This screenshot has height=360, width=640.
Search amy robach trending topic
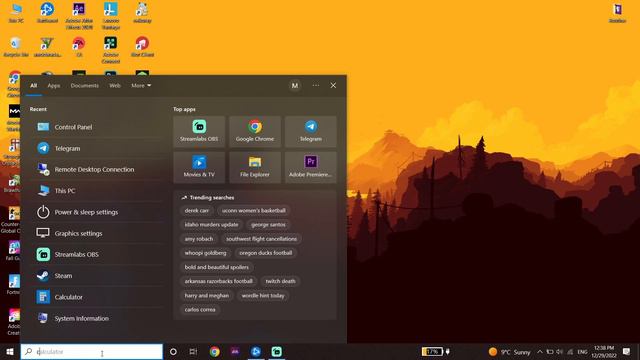click(199, 239)
